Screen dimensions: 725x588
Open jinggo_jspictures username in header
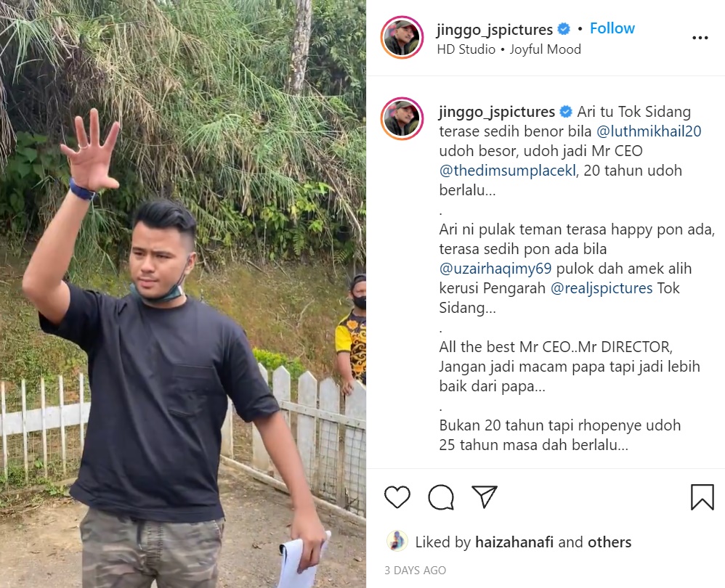[x=494, y=30]
